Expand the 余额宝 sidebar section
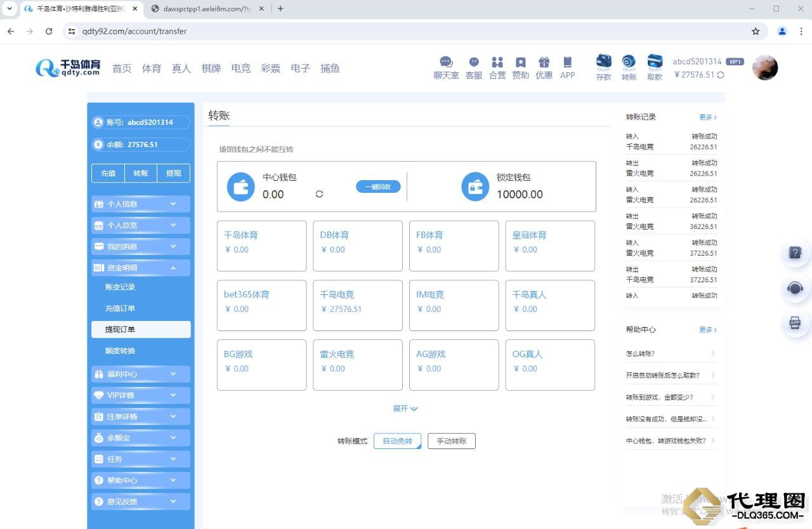The width and height of the screenshot is (812, 529). [141, 438]
